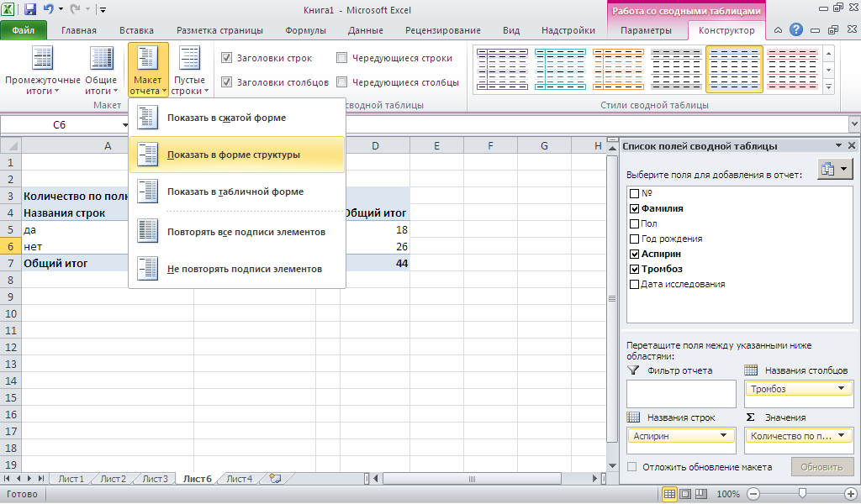
Task: Enable the Чередующиеся строки checkbox
Action: click(x=341, y=58)
